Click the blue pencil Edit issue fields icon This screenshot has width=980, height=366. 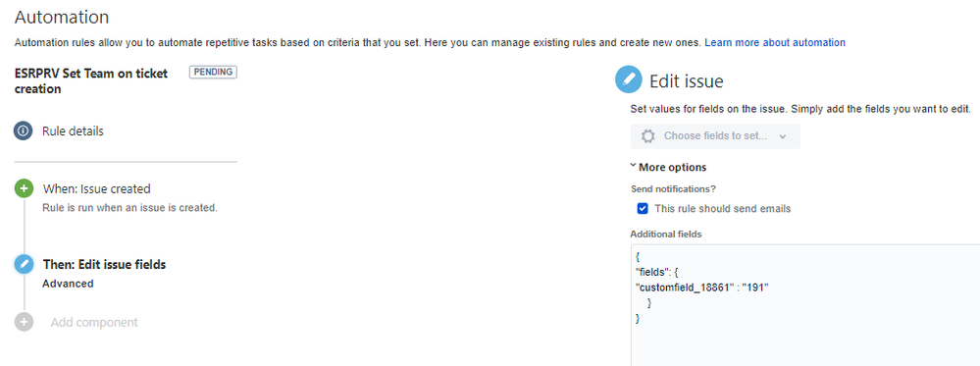(24, 265)
